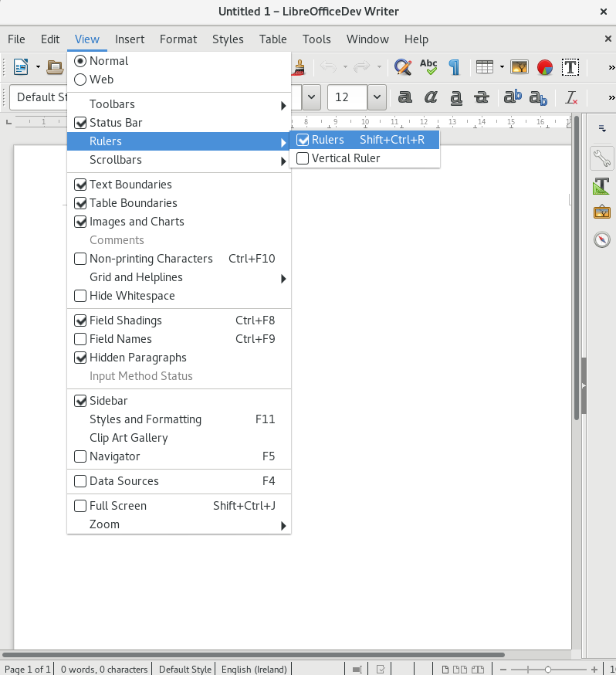Apply Superscript formatting icon

click(513, 97)
